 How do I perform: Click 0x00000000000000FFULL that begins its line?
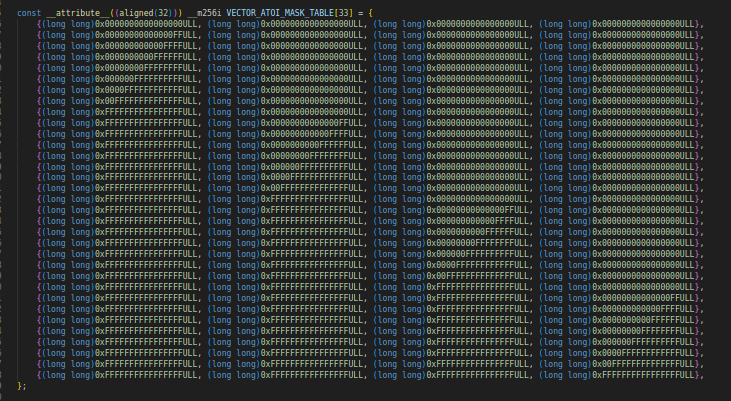click(x=146, y=35)
